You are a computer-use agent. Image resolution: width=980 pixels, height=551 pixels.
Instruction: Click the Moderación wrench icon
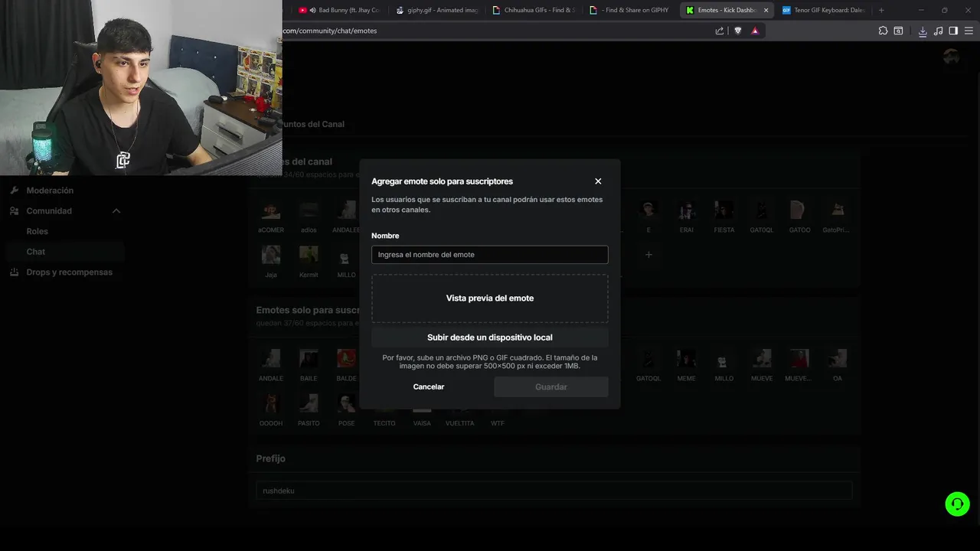pos(15,191)
